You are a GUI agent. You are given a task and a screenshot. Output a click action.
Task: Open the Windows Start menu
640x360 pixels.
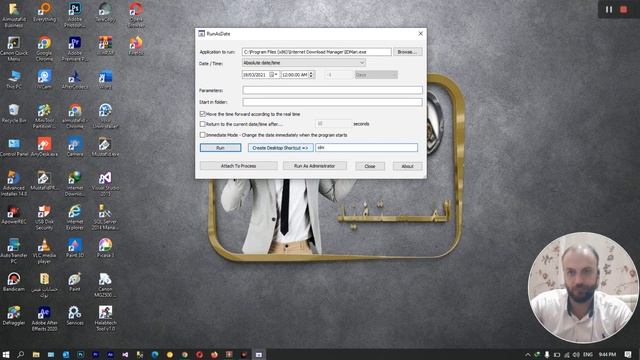coord(6,354)
